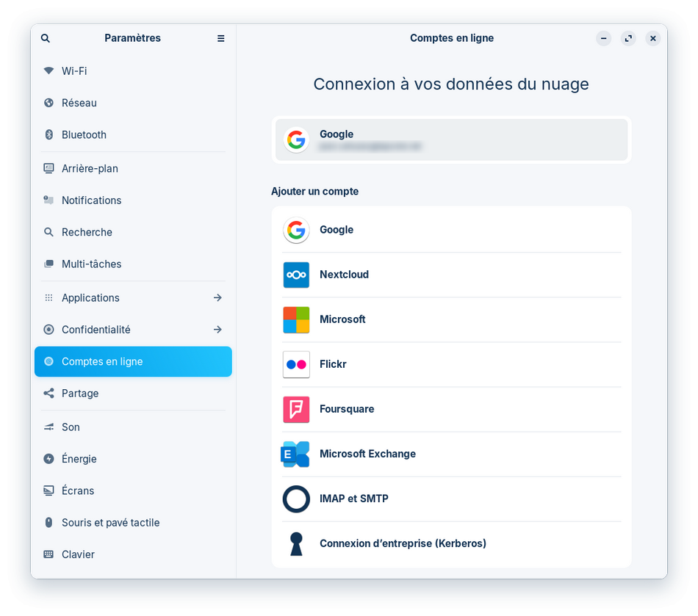Click the IMAP et SMTP ring icon

click(x=296, y=499)
